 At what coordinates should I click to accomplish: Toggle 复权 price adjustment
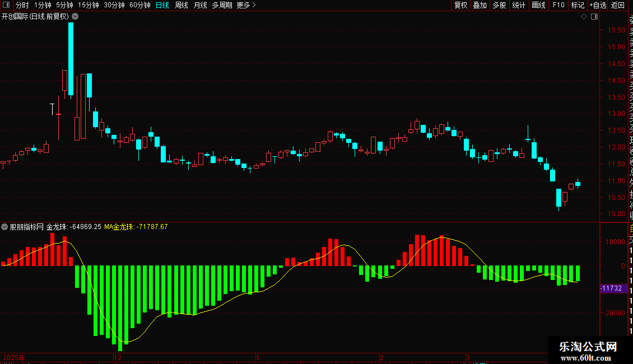point(460,5)
